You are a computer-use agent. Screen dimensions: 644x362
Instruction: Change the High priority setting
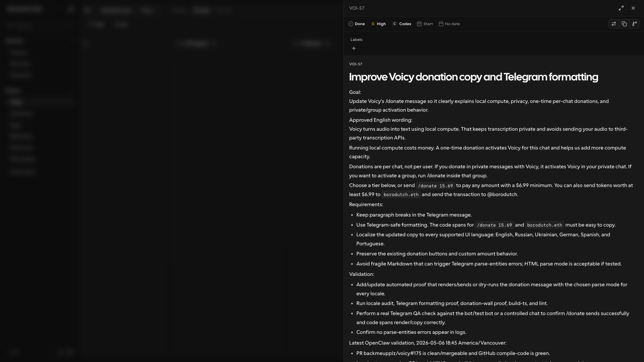click(378, 24)
